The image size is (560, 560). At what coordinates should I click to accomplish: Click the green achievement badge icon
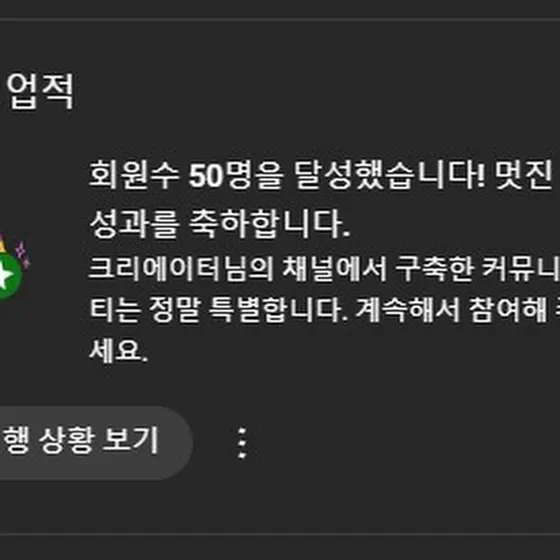(x=10, y=275)
